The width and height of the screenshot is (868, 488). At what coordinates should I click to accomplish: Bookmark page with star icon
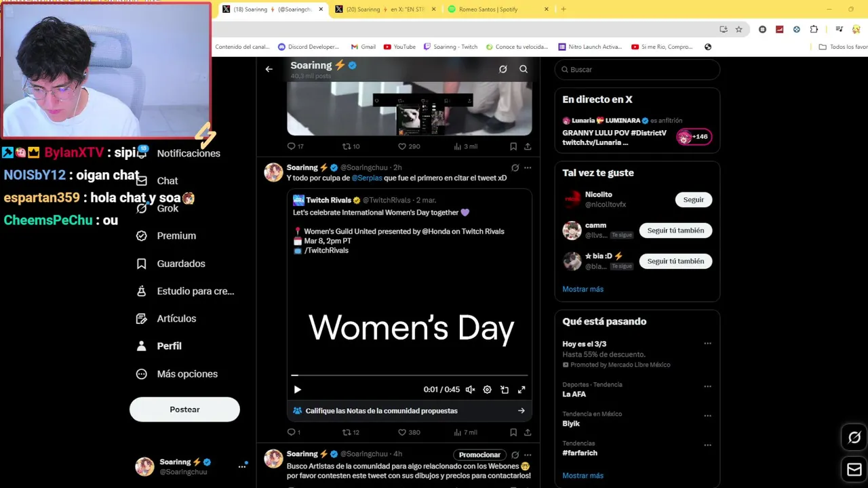[738, 29]
